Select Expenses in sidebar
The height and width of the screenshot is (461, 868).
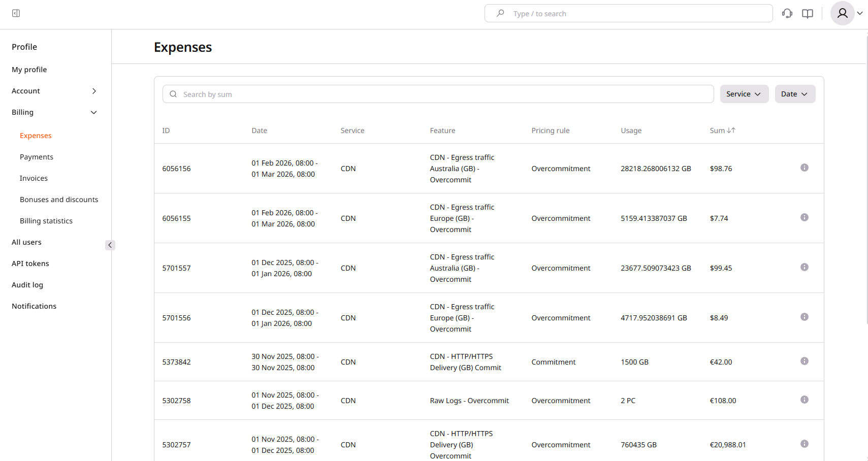(x=36, y=136)
